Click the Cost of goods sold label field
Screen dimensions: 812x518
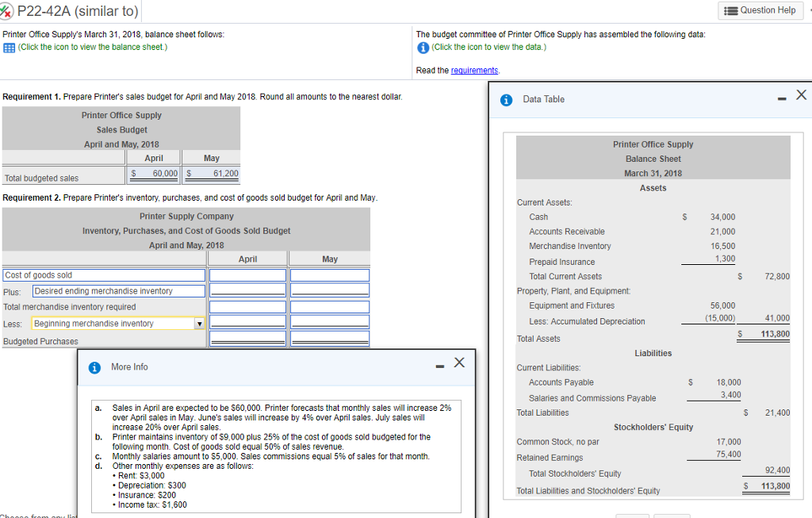104,275
